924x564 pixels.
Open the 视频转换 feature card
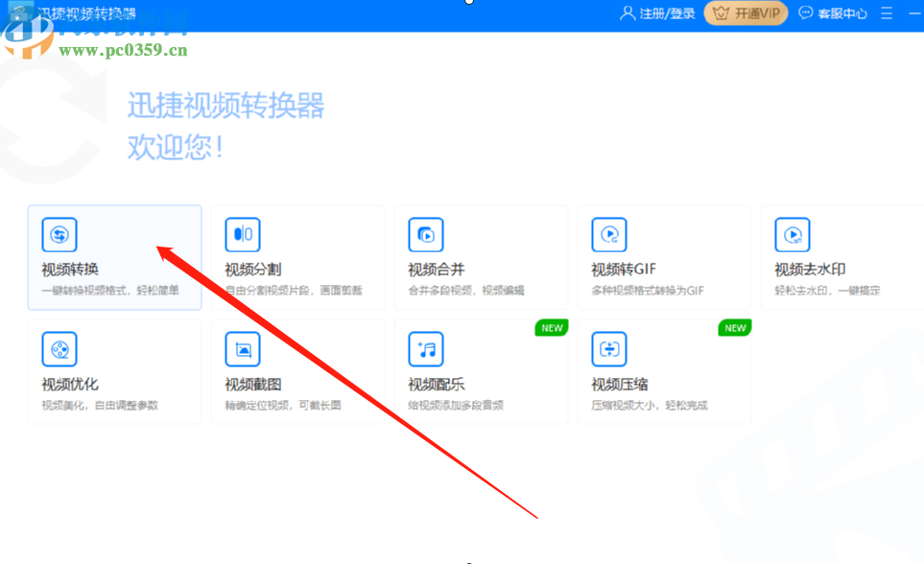114,257
